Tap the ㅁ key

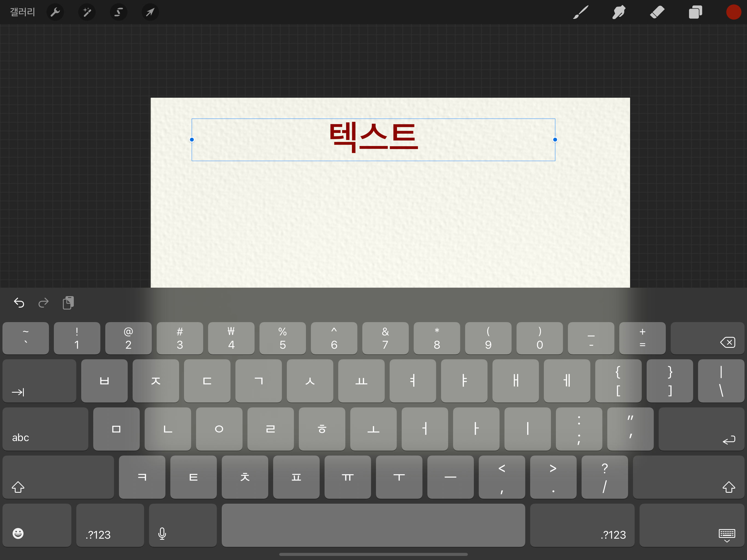click(x=116, y=429)
